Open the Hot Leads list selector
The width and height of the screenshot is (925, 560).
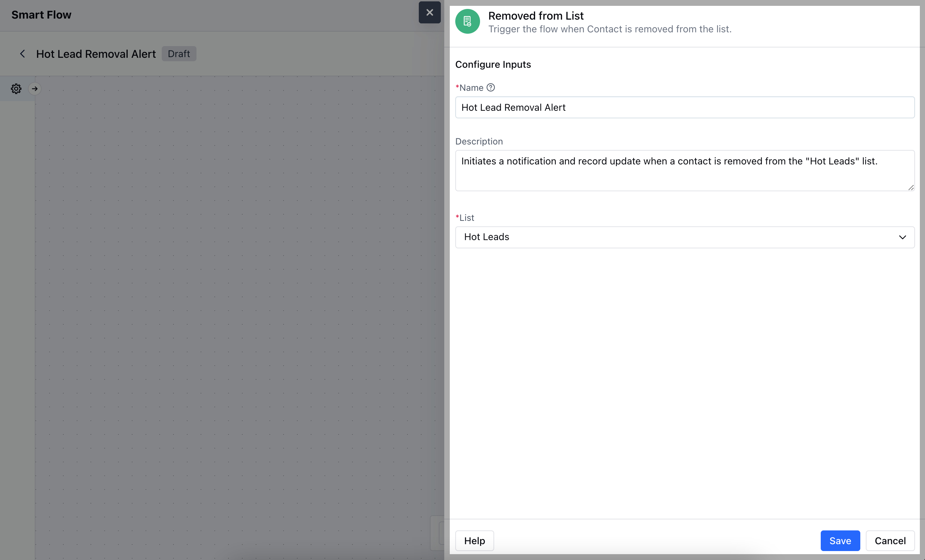[x=676, y=237]
